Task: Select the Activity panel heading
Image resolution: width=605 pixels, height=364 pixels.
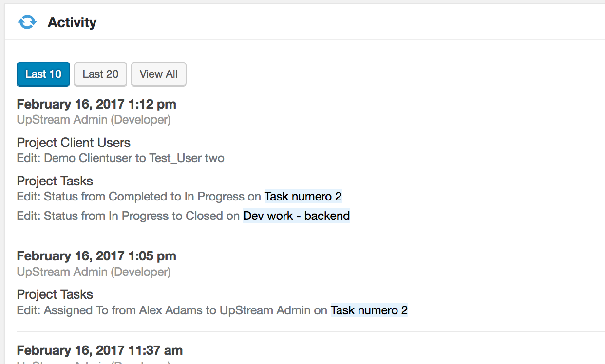Action: 72,22
